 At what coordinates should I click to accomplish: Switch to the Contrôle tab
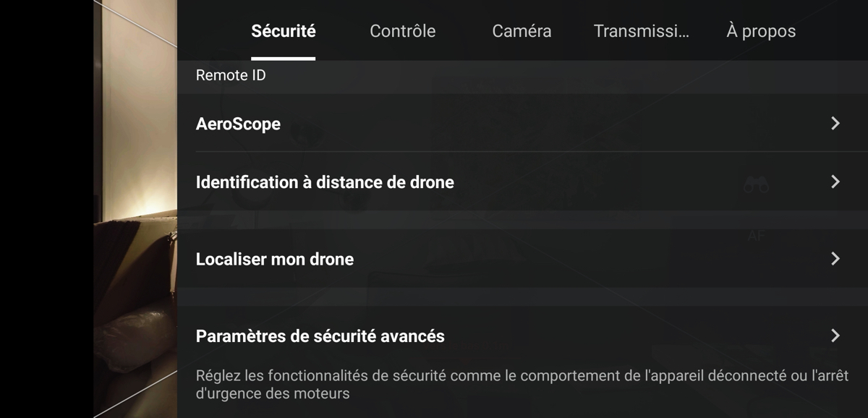tap(402, 31)
